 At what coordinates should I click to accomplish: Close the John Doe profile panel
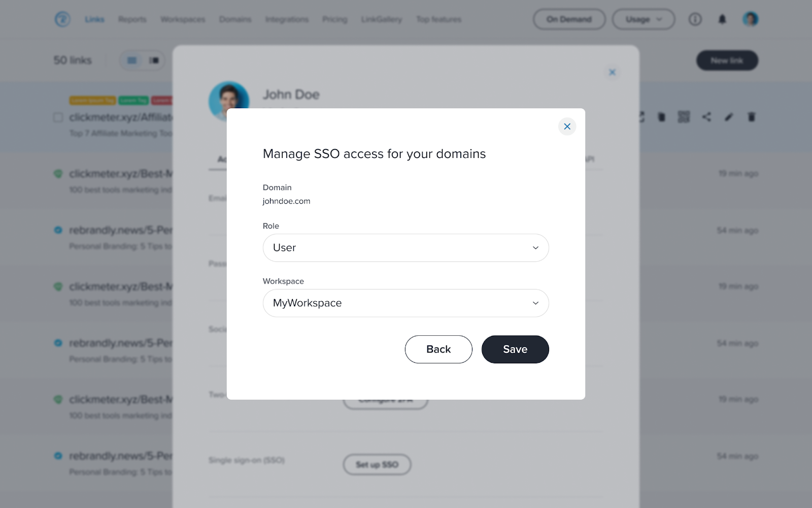coord(612,72)
